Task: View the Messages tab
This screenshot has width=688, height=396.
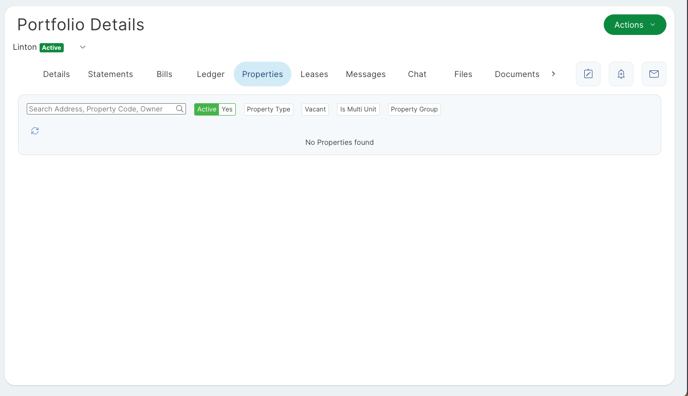Action: [366, 74]
